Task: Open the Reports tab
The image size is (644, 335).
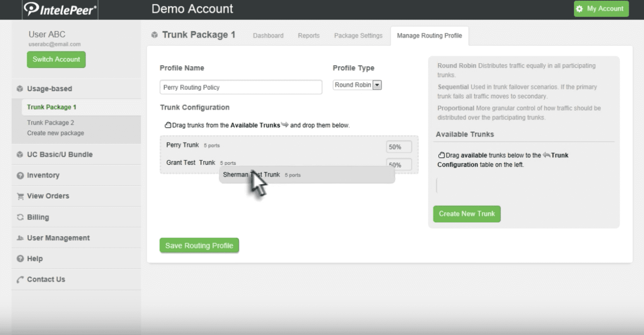Action: (x=309, y=36)
